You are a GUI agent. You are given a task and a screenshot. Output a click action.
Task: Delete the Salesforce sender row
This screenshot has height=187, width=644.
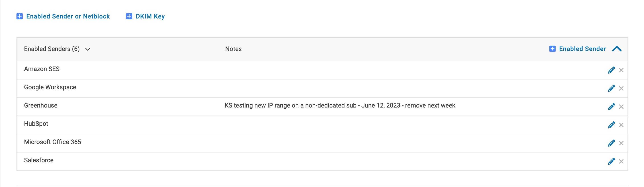(622, 161)
